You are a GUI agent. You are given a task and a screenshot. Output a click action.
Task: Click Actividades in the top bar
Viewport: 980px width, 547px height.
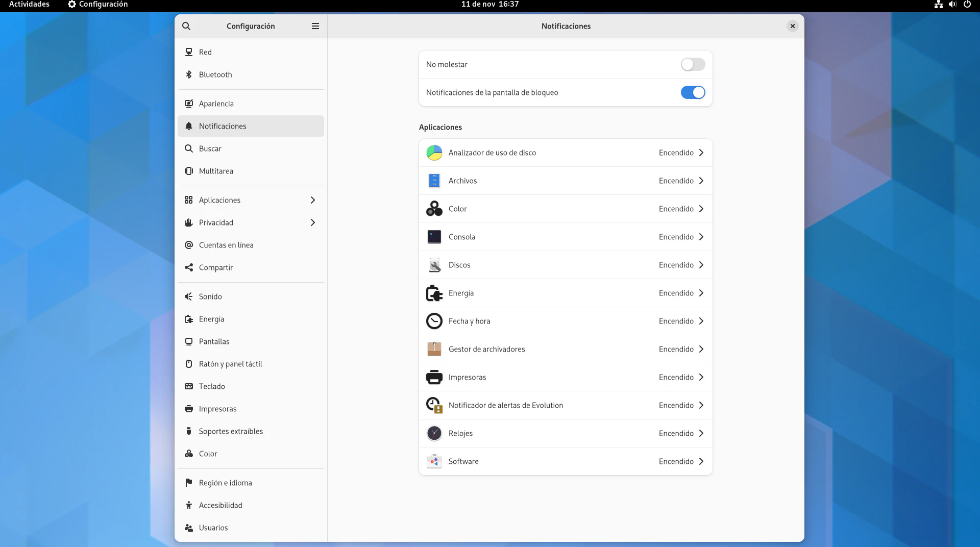(29, 5)
